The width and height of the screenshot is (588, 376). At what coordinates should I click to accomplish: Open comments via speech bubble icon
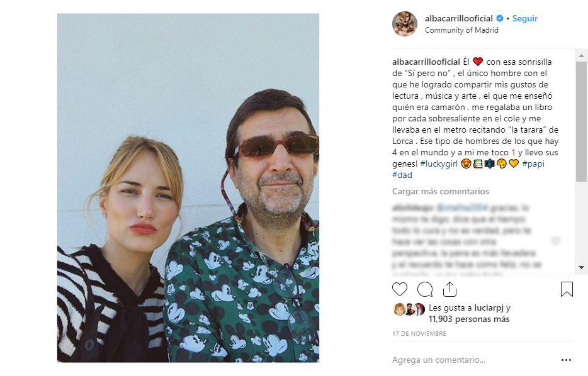click(425, 289)
